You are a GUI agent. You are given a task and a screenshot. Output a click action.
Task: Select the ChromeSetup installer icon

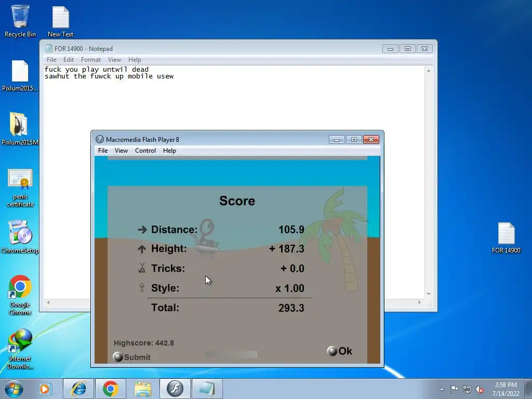point(20,237)
